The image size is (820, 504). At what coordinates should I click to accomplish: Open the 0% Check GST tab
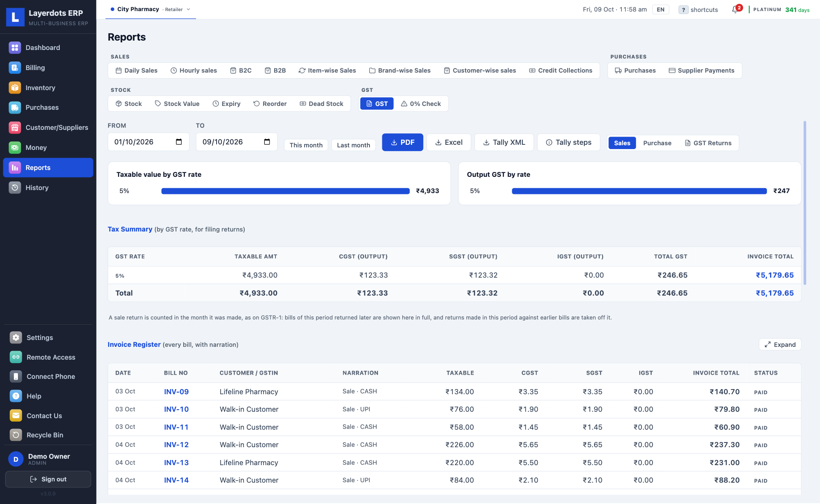click(x=421, y=104)
